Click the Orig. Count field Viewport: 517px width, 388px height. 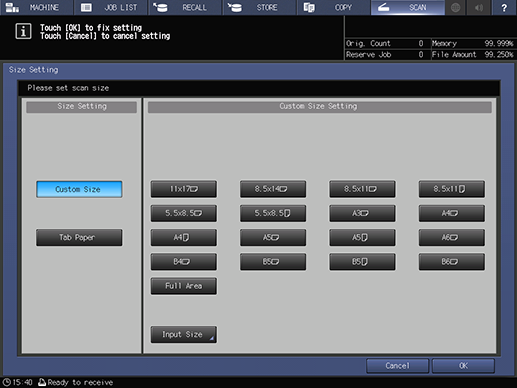coord(385,43)
